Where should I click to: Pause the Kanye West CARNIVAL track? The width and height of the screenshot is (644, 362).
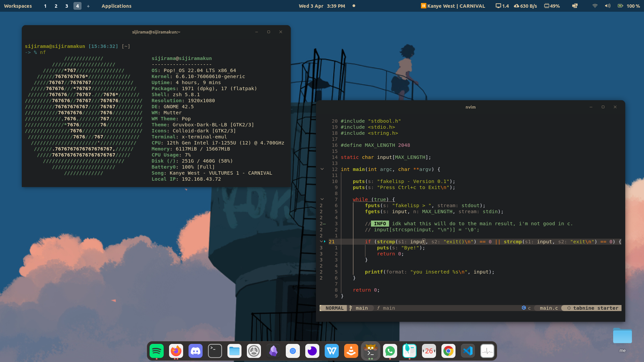click(x=424, y=6)
